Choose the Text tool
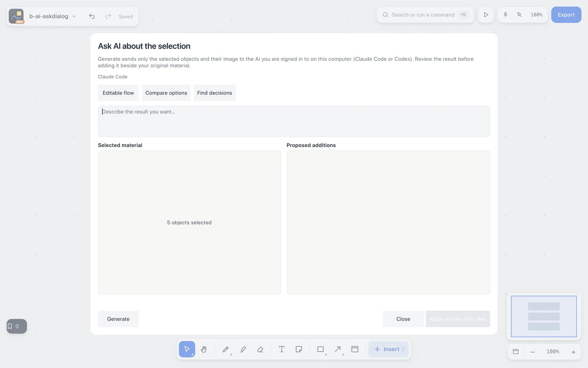 pyautogui.click(x=282, y=349)
